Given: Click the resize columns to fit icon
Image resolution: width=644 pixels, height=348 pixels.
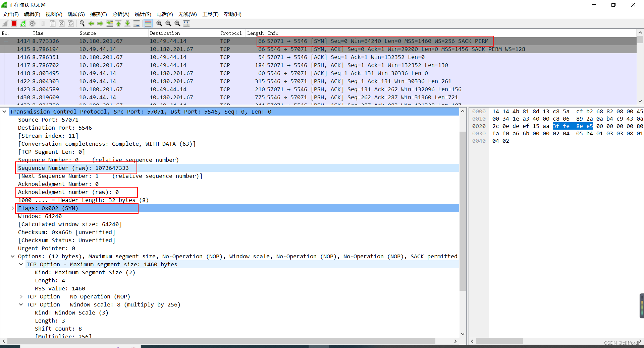Looking at the screenshot, I should click(186, 23).
